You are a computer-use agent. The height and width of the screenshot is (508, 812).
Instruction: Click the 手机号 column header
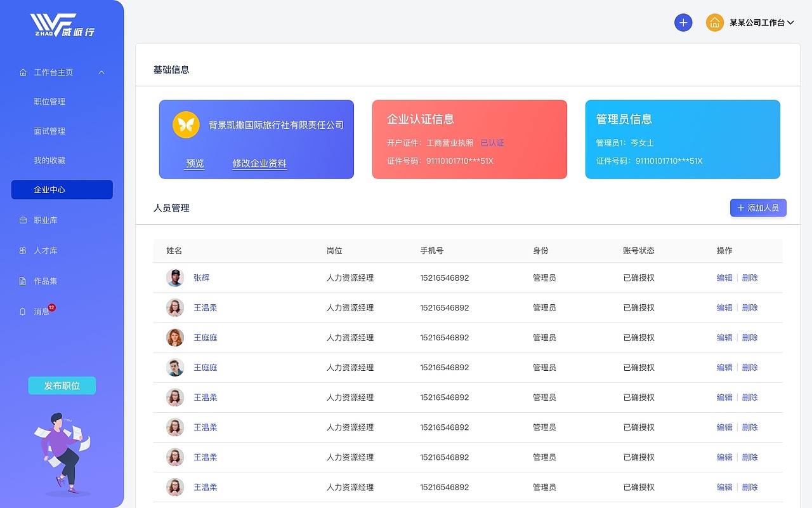432,251
